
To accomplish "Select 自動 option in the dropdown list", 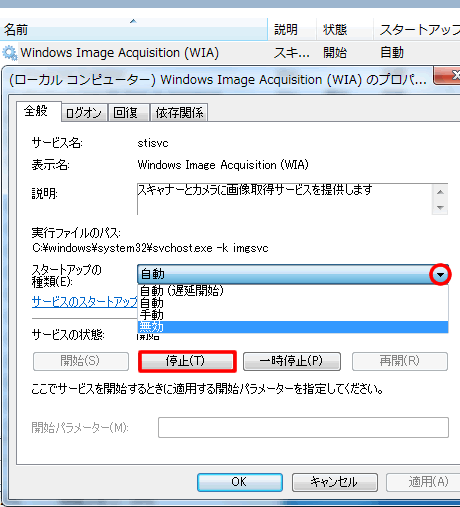I will [293, 303].
